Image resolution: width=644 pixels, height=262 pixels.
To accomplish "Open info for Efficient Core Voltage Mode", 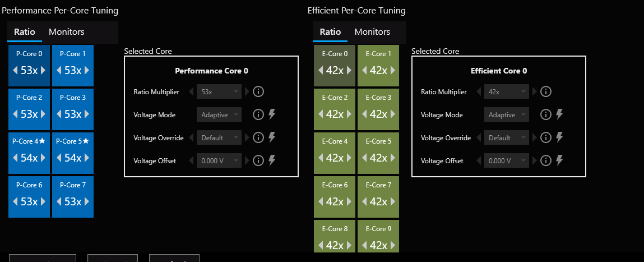I will 545,114.
